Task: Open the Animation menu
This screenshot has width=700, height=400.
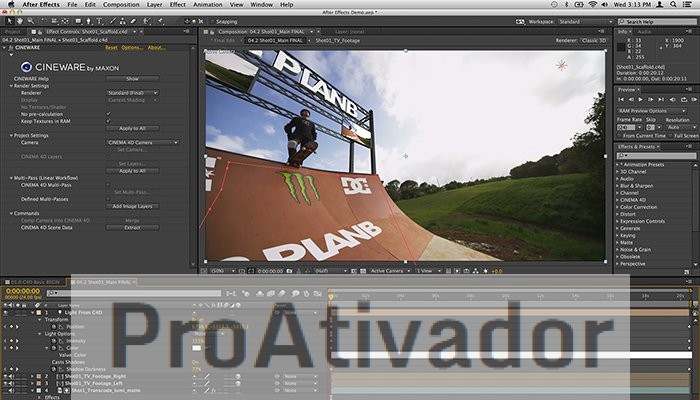Action: click(x=208, y=4)
